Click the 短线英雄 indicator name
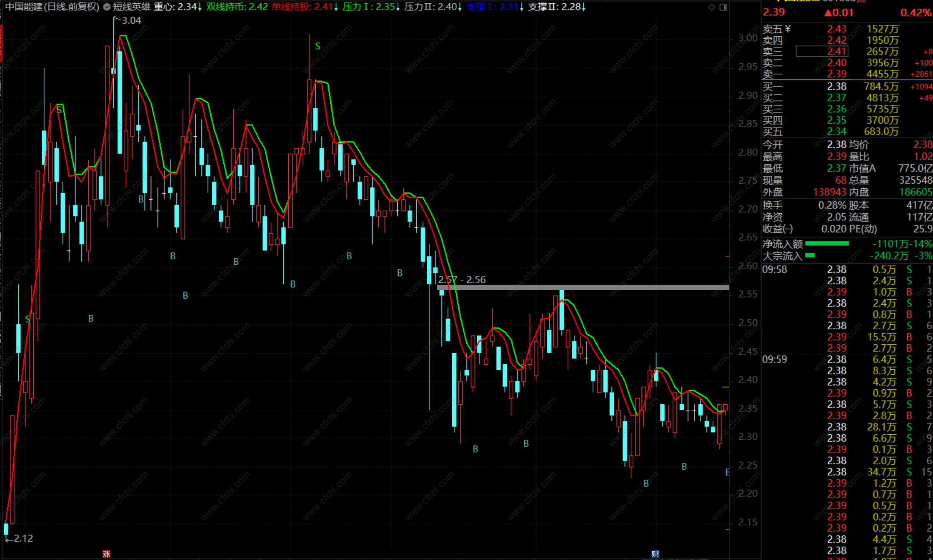 (132, 7)
